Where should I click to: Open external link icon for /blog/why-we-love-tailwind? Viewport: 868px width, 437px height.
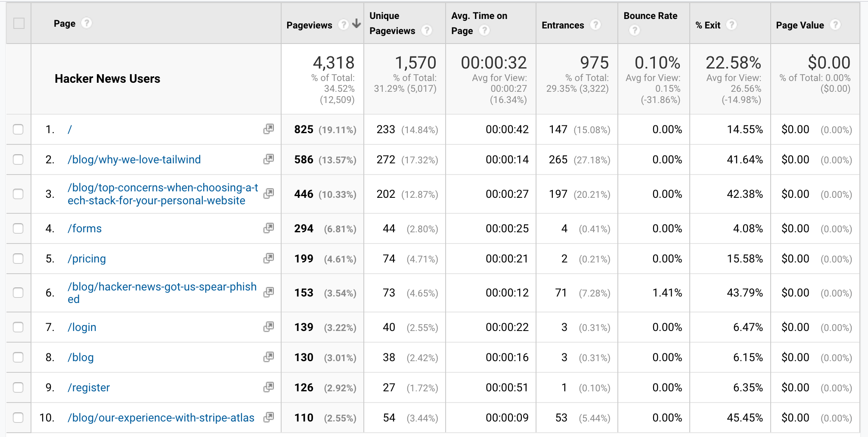coord(269,159)
